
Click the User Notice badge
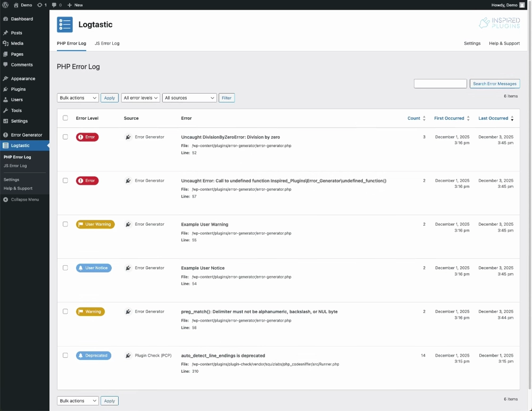pyautogui.click(x=94, y=268)
